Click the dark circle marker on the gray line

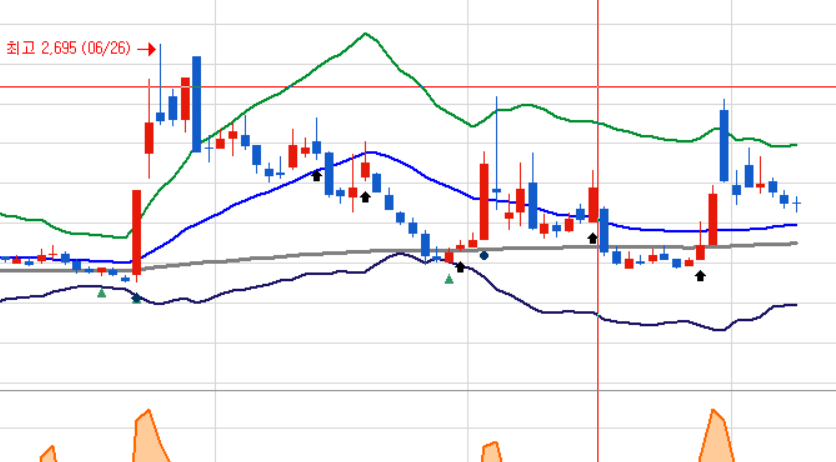coord(484,256)
